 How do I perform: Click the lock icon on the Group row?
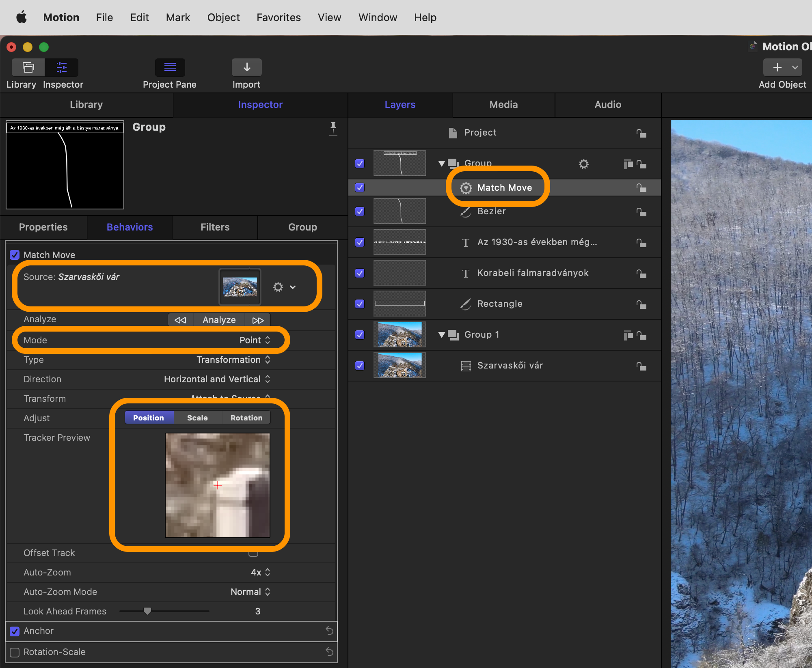coord(641,164)
